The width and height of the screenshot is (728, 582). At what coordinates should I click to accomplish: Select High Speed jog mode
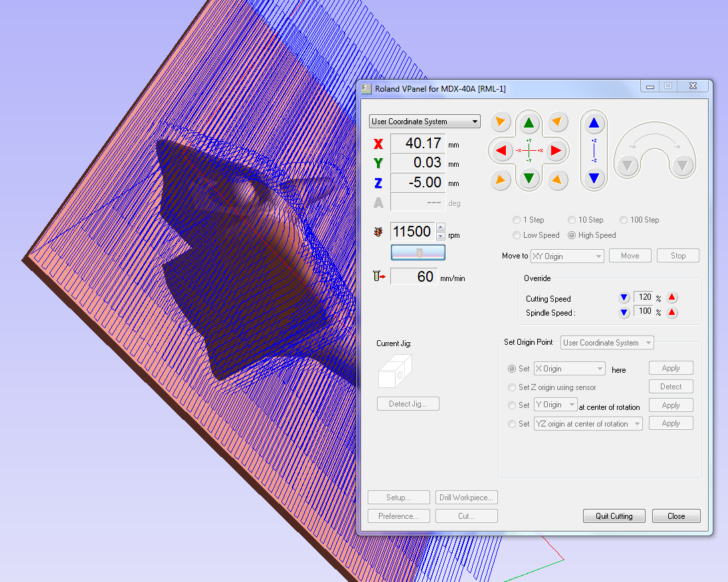(x=592, y=235)
